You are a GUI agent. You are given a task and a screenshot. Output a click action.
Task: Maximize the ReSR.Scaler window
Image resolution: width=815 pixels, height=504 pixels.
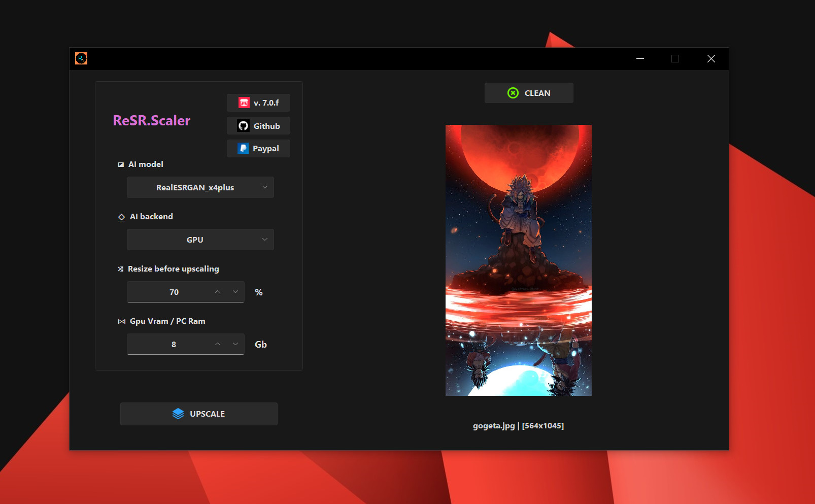coord(675,58)
